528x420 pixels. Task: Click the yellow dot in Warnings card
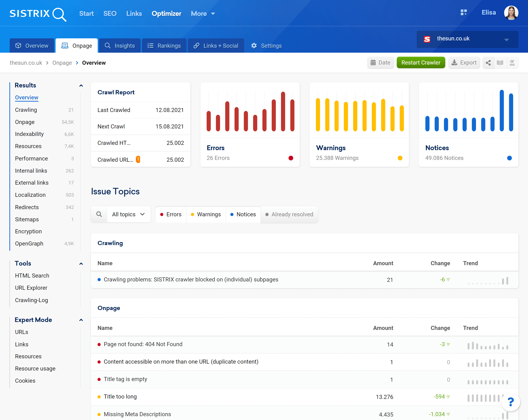400,158
